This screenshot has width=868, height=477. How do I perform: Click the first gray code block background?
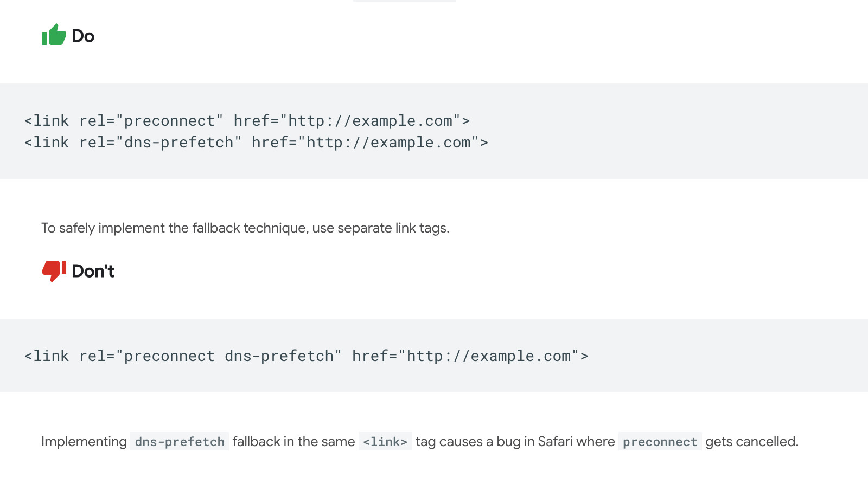click(434, 131)
